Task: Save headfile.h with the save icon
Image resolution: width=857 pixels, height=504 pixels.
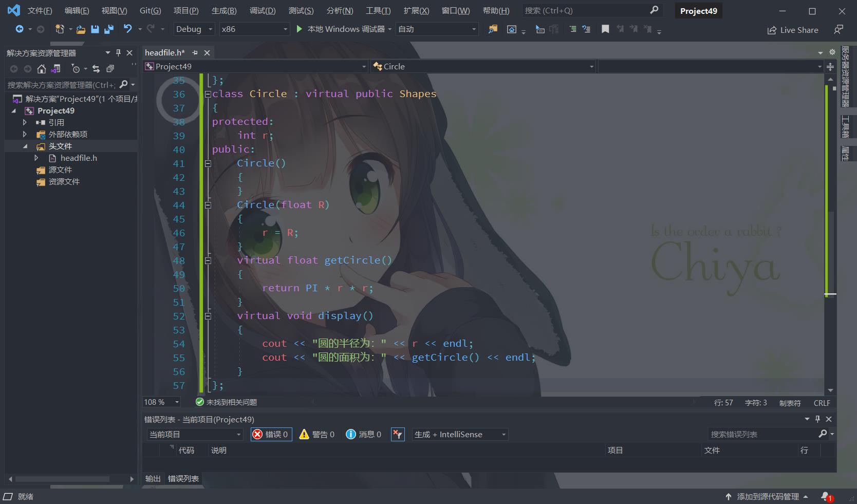Action: (95, 29)
